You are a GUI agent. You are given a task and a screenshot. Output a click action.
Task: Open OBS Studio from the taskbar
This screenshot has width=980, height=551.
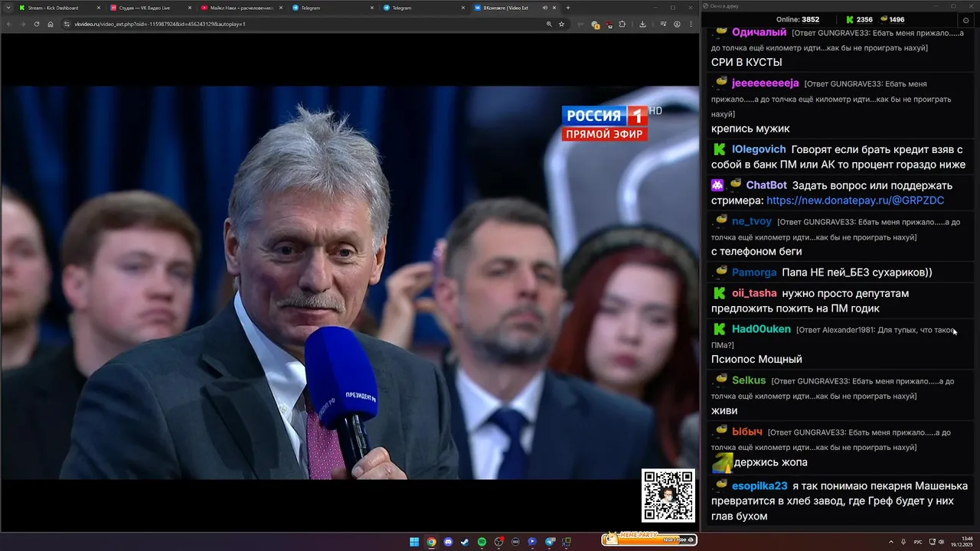coord(498,542)
